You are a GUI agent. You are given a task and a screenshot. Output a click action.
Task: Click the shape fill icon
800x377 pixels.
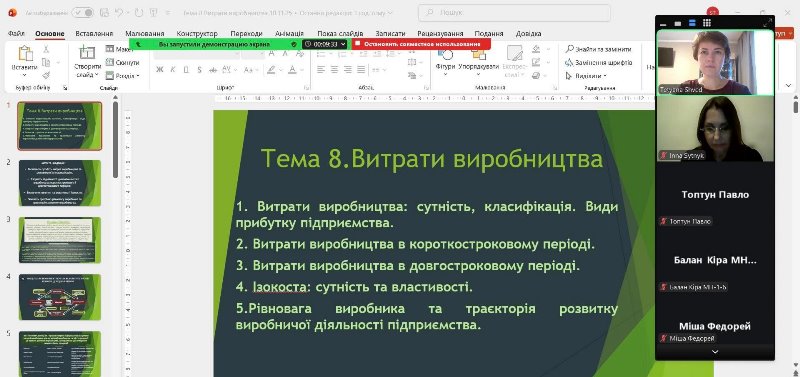click(x=536, y=49)
